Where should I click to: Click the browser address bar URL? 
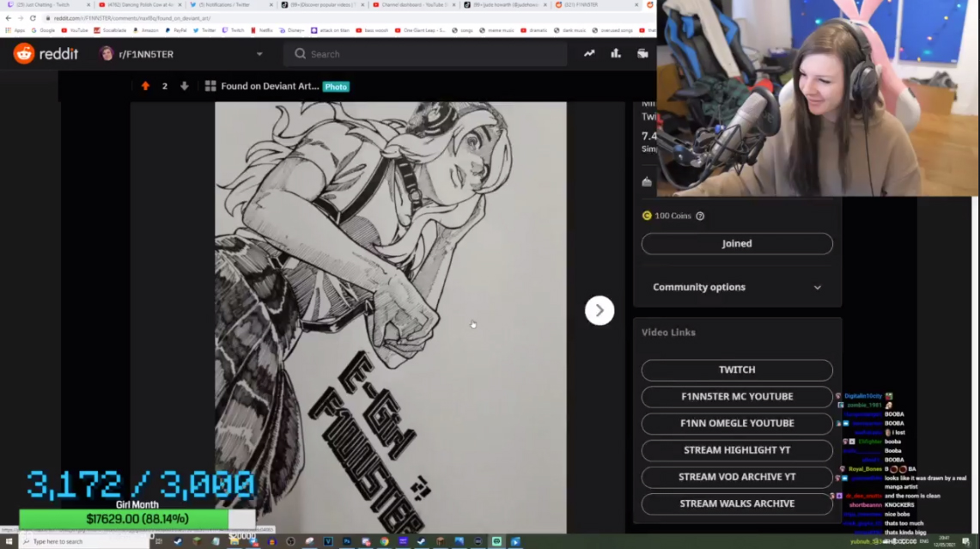coord(132,18)
